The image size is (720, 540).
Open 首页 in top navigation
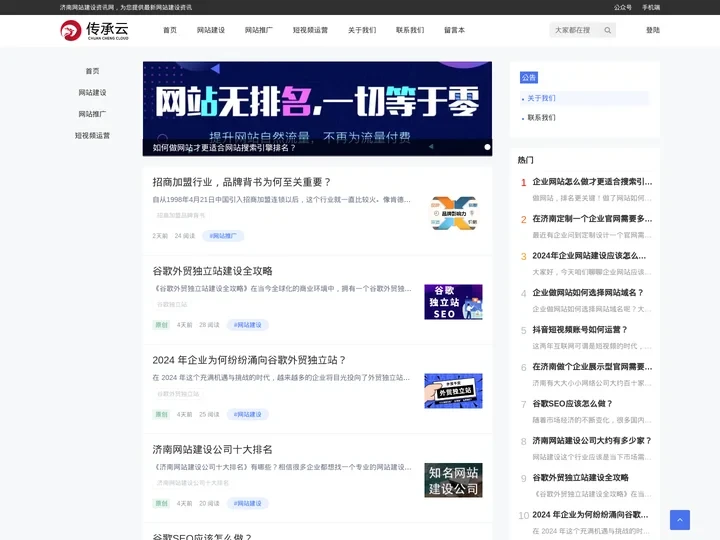click(170, 30)
